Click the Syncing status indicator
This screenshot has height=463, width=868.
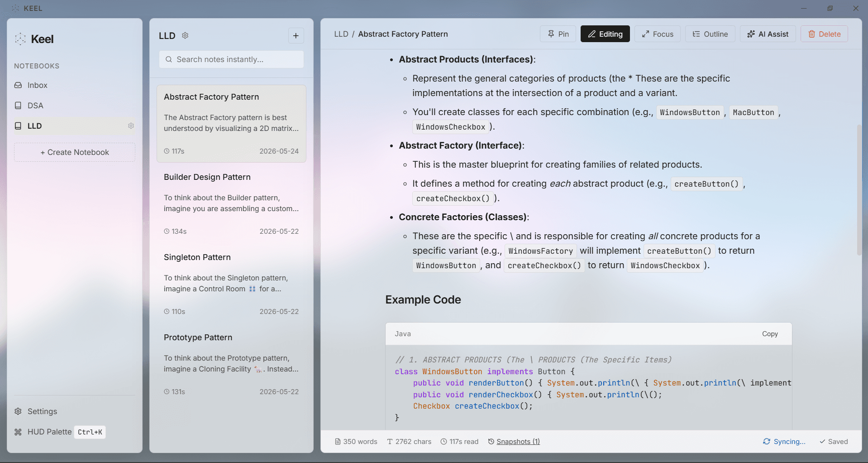point(784,442)
